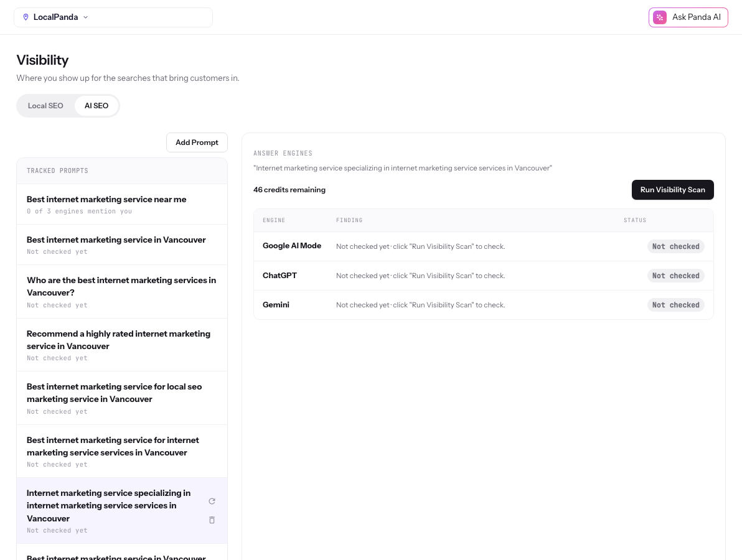Click the Panda AI sparkle icon

pos(660,17)
